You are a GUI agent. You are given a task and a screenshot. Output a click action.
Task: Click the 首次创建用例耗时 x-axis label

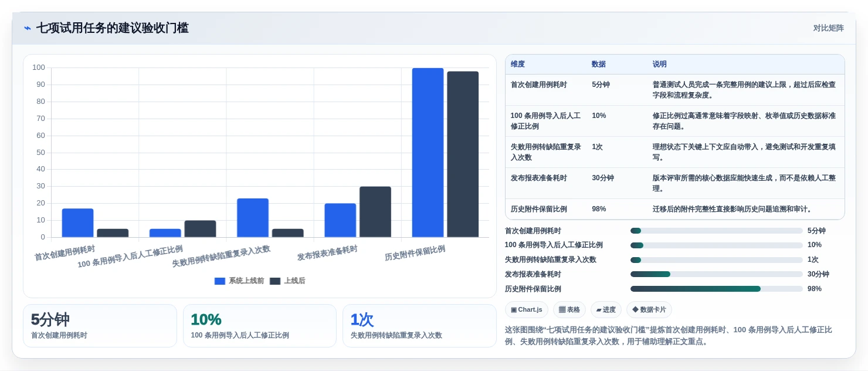65,253
